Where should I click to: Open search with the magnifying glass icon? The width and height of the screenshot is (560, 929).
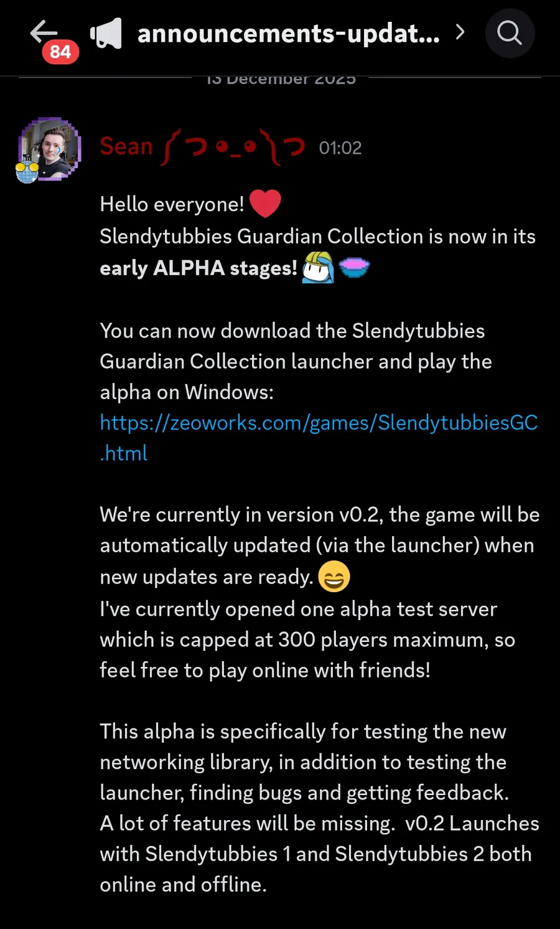point(510,33)
